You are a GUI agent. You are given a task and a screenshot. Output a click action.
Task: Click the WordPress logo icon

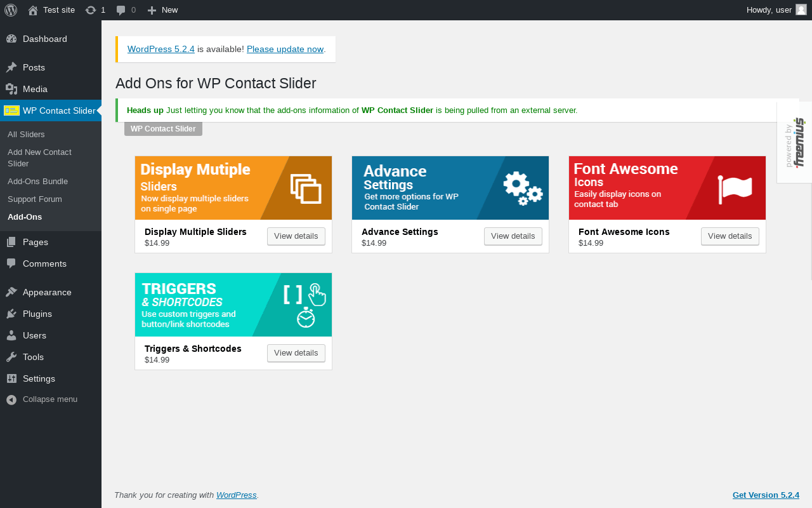pyautogui.click(x=11, y=10)
